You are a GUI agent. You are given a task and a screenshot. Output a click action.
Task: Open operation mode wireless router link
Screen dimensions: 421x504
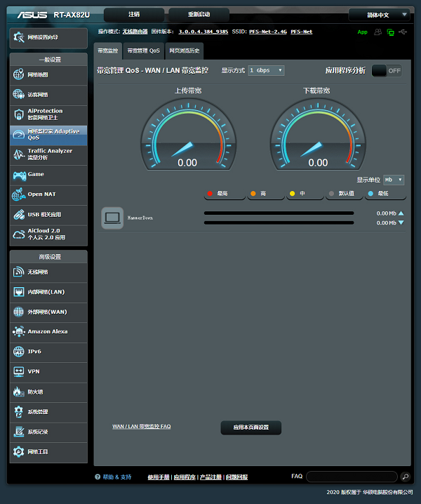135,32
